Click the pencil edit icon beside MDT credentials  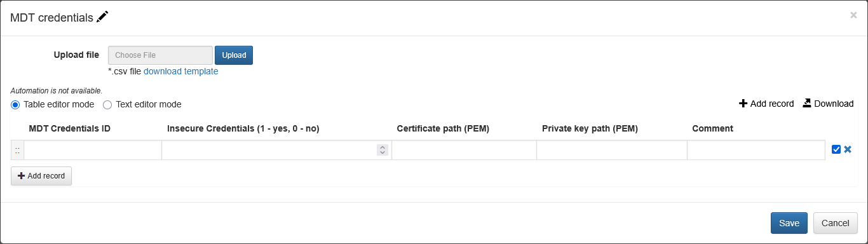click(102, 17)
